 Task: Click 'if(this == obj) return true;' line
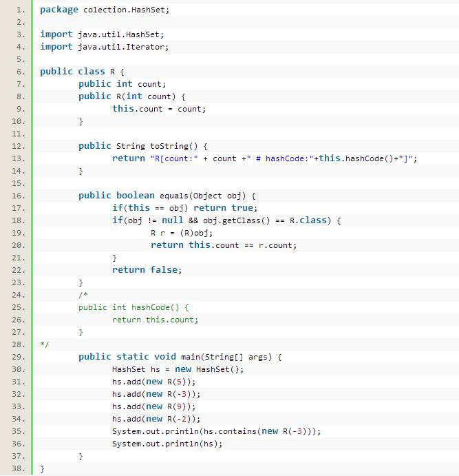[x=185, y=208]
